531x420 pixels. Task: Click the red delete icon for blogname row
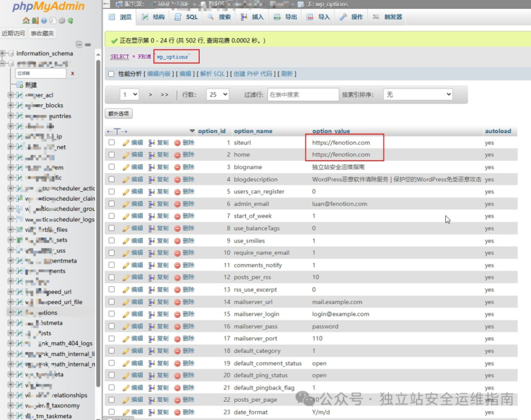[x=177, y=167]
